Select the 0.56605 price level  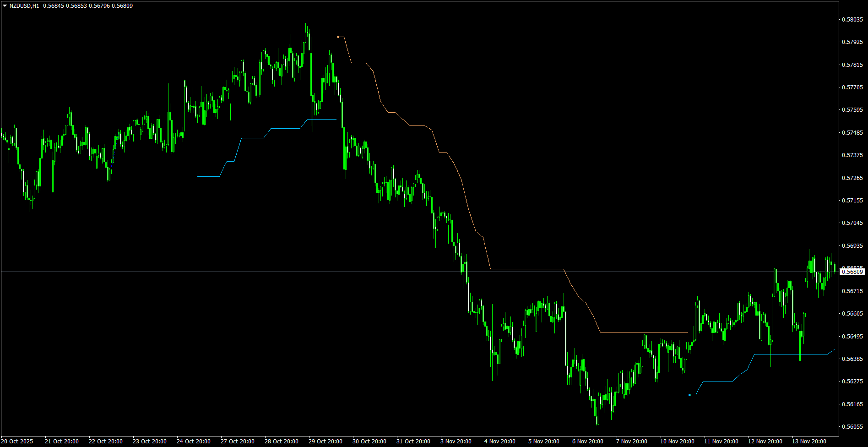[852, 314]
